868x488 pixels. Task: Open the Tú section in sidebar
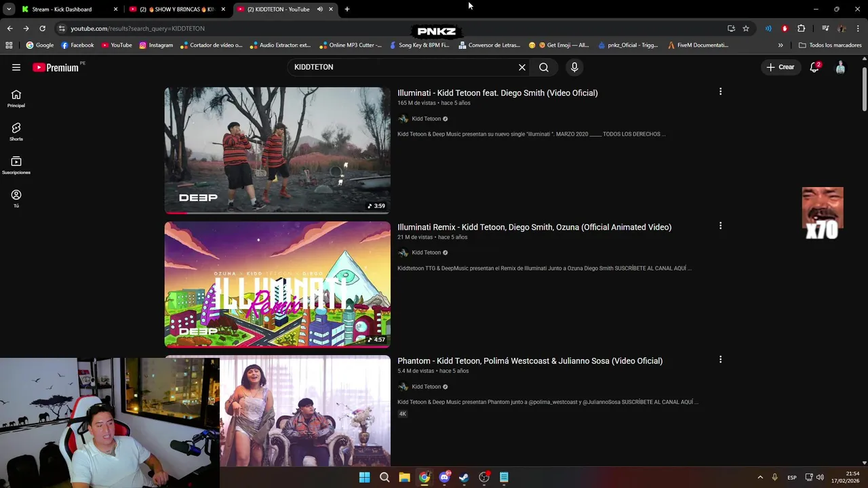pos(16,199)
